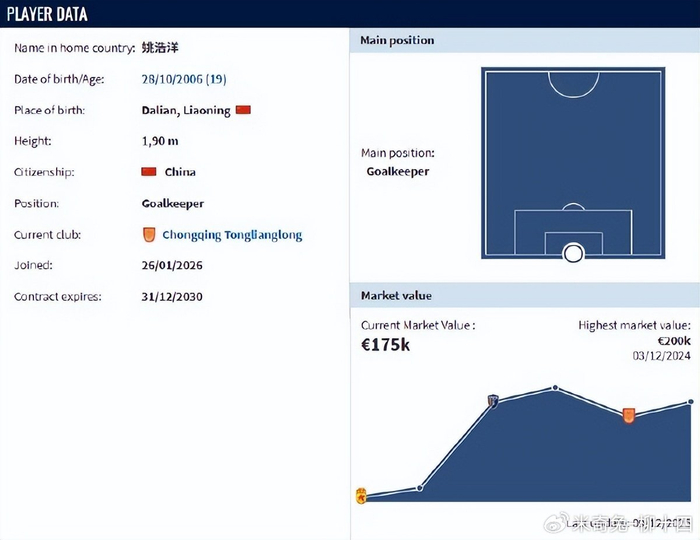The image size is (700, 540).
Task: Click the PLAYER DATA header title
Action: (47, 14)
